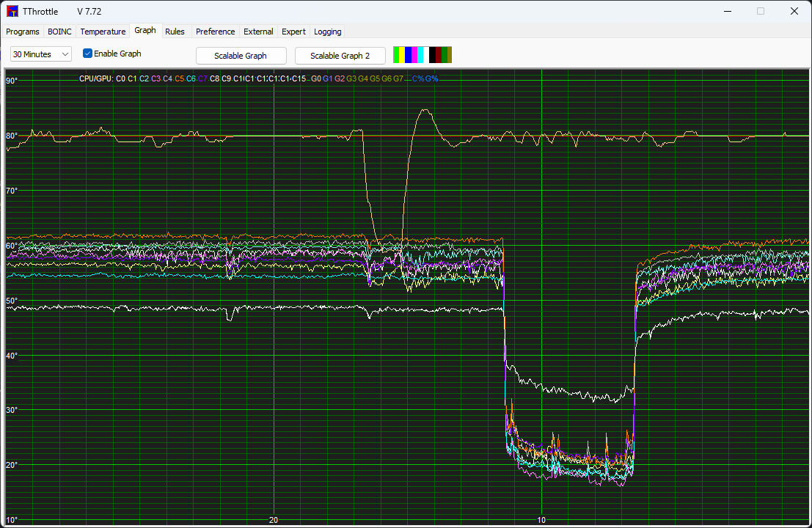Click the TThrottle application icon in title bar
812x528 pixels.
point(12,12)
